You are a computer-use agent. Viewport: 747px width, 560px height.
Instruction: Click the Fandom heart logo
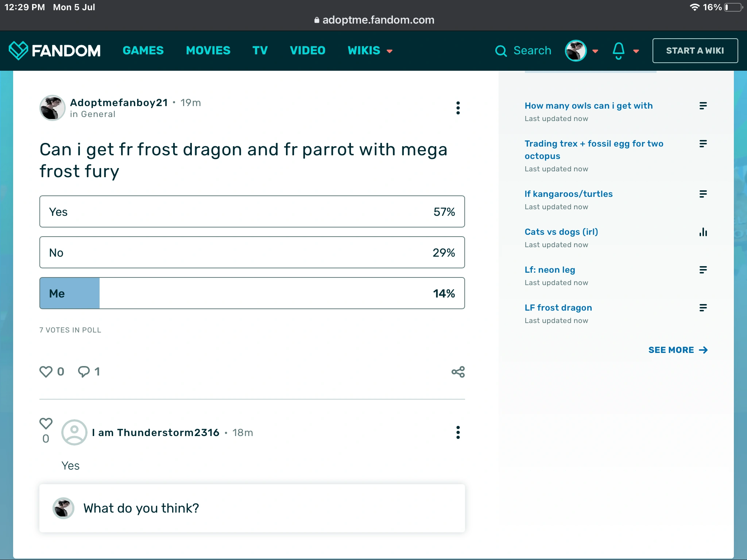pyautogui.click(x=18, y=50)
